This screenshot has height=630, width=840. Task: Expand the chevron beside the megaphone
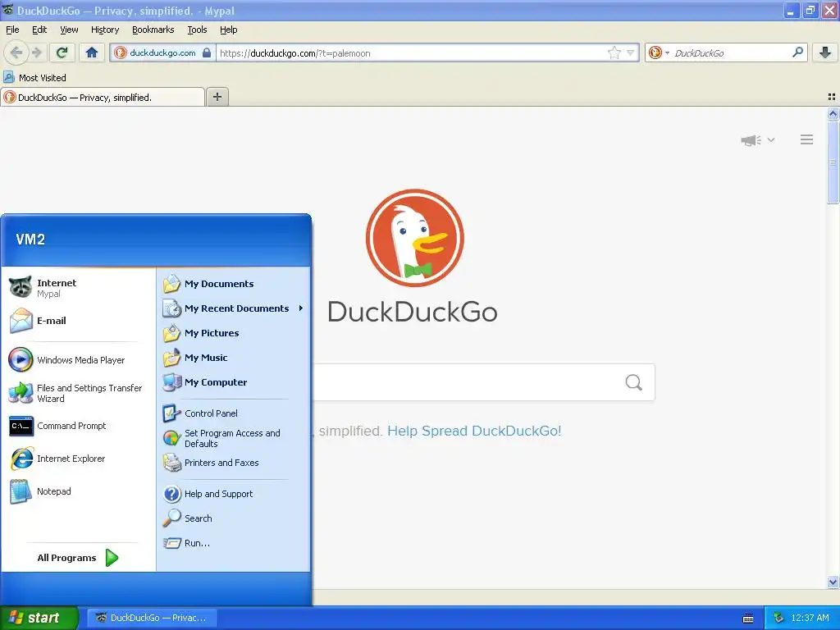pos(771,139)
